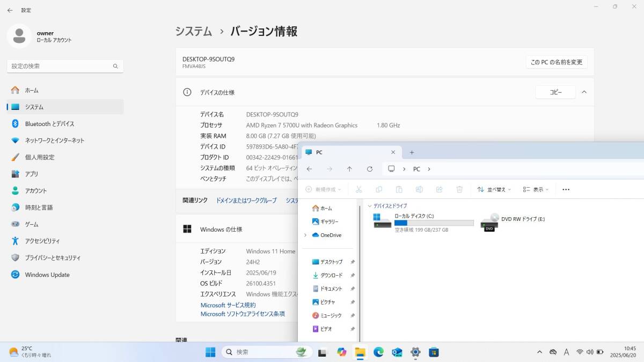The height and width of the screenshot is (362, 644).
Task: Collapse the デバイスとドライブ group
Action: (370, 206)
